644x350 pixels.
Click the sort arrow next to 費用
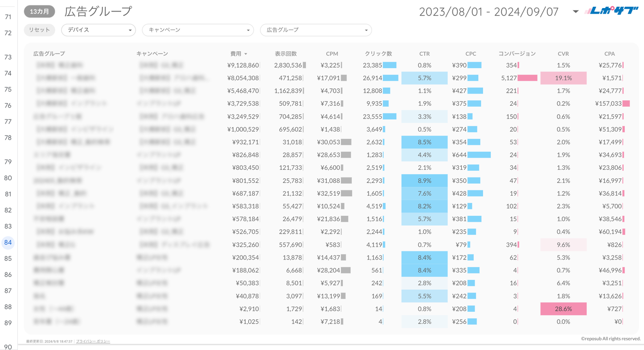(246, 54)
